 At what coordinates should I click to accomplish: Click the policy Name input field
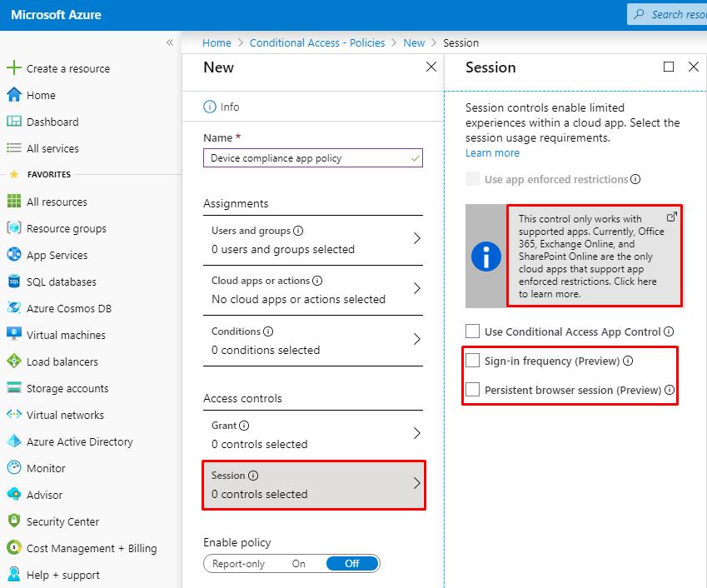click(312, 157)
